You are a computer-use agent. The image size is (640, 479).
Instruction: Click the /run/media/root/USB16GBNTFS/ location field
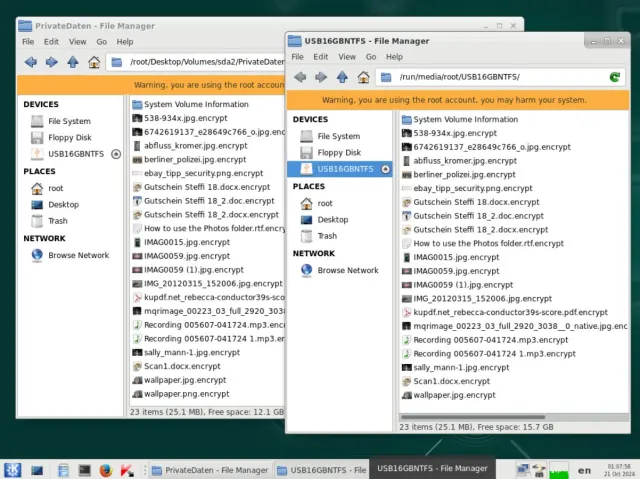(490, 77)
